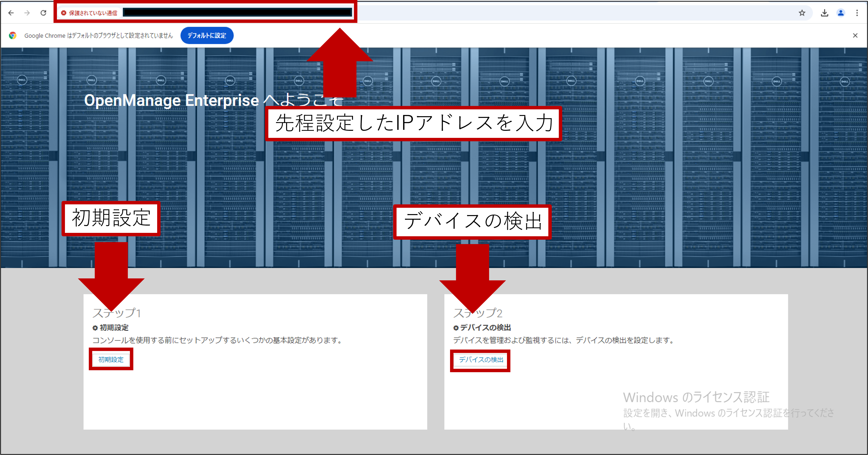868x455 pixels.
Task: Click the デバイスの検出 button in Step 2
Action: tap(481, 360)
